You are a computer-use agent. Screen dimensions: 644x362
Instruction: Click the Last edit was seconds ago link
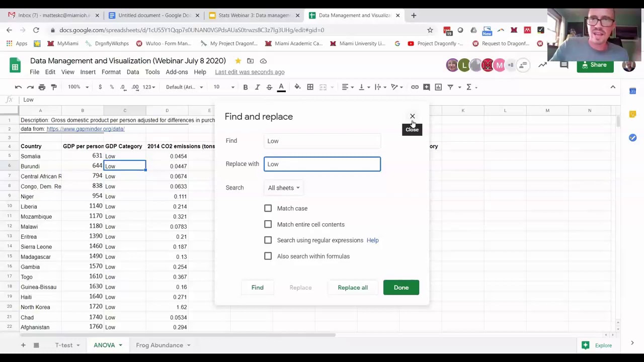pos(250,72)
